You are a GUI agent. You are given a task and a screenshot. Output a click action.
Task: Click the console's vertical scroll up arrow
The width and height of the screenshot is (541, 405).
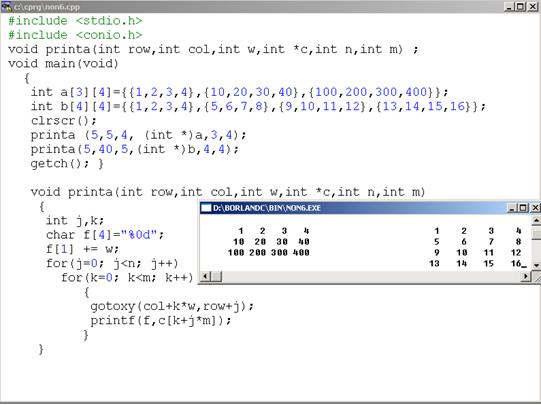(x=536, y=220)
